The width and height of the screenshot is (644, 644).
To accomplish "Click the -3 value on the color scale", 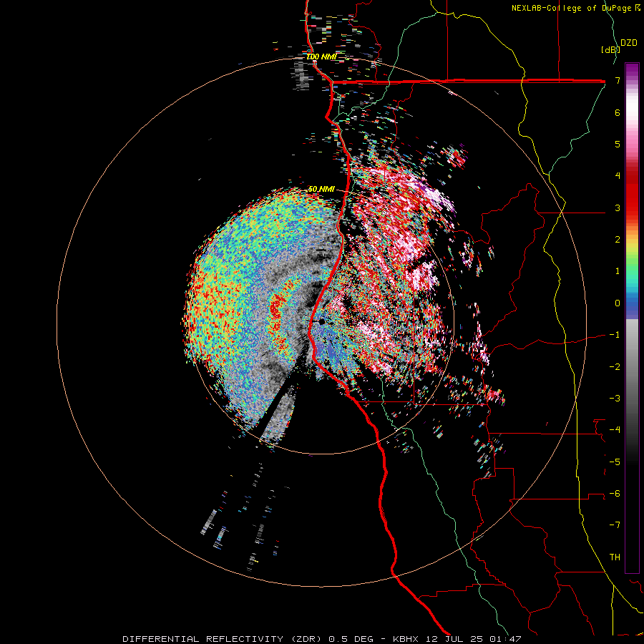I will 615,398.
